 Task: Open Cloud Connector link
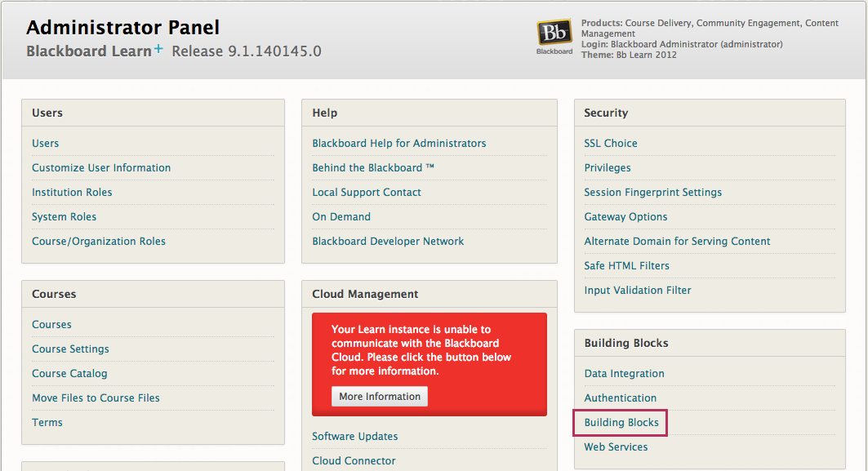(354, 460)
